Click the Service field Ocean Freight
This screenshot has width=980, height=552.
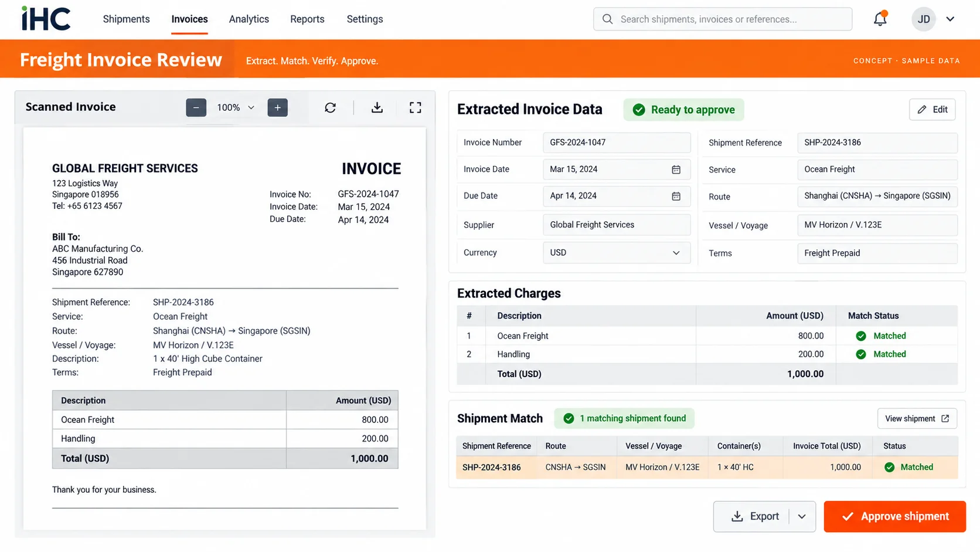[x=877, y=170]
